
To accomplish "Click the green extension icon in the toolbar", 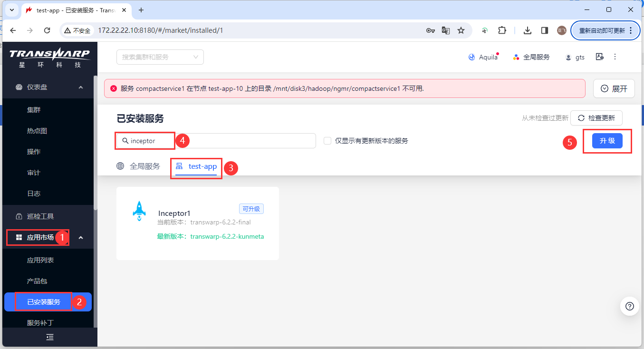I will point(485,30).
